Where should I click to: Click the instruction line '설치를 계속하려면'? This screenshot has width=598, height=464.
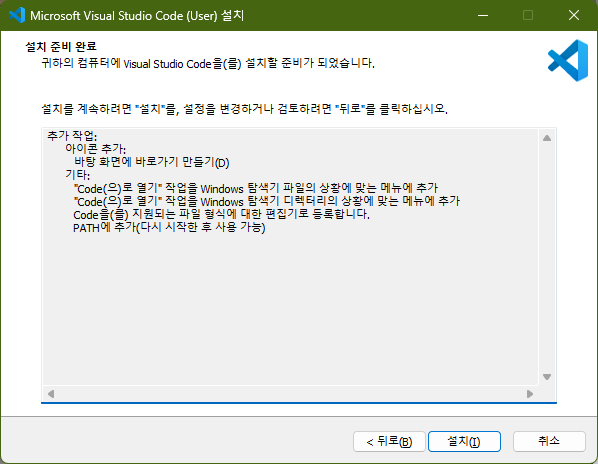pos(244,109)
